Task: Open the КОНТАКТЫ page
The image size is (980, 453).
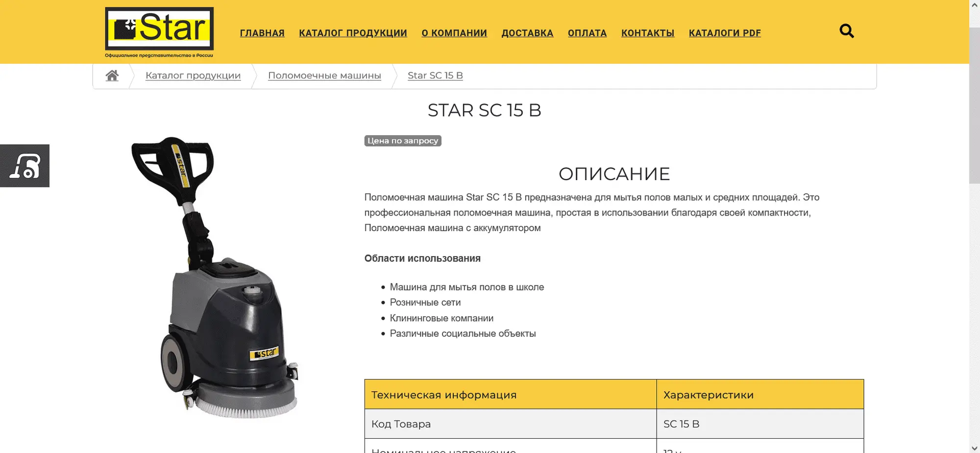Action: 648,33
